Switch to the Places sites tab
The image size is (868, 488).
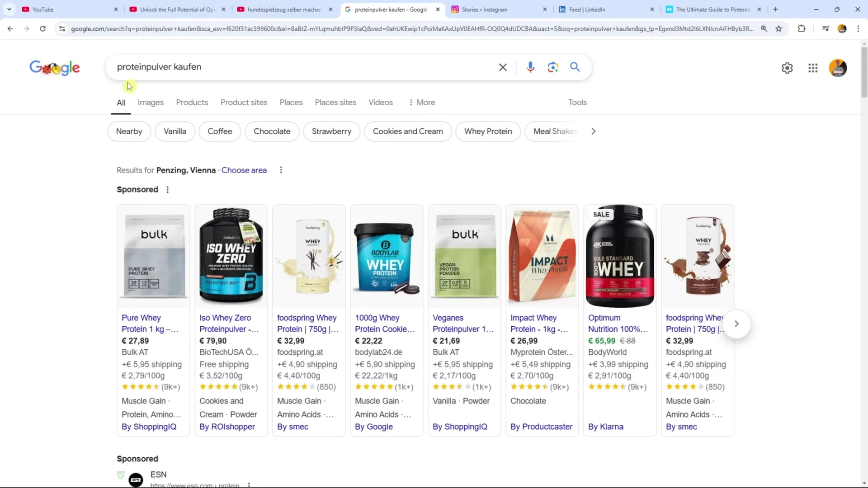pyautogui.click(x=335, y=103)
